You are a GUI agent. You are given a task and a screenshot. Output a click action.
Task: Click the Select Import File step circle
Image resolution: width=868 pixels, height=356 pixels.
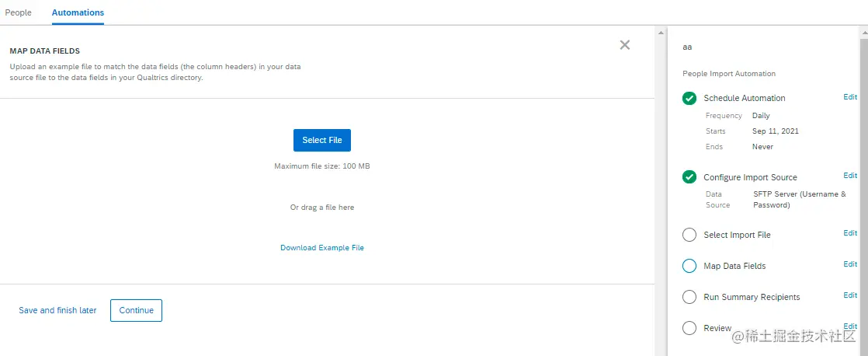(689, 235)
